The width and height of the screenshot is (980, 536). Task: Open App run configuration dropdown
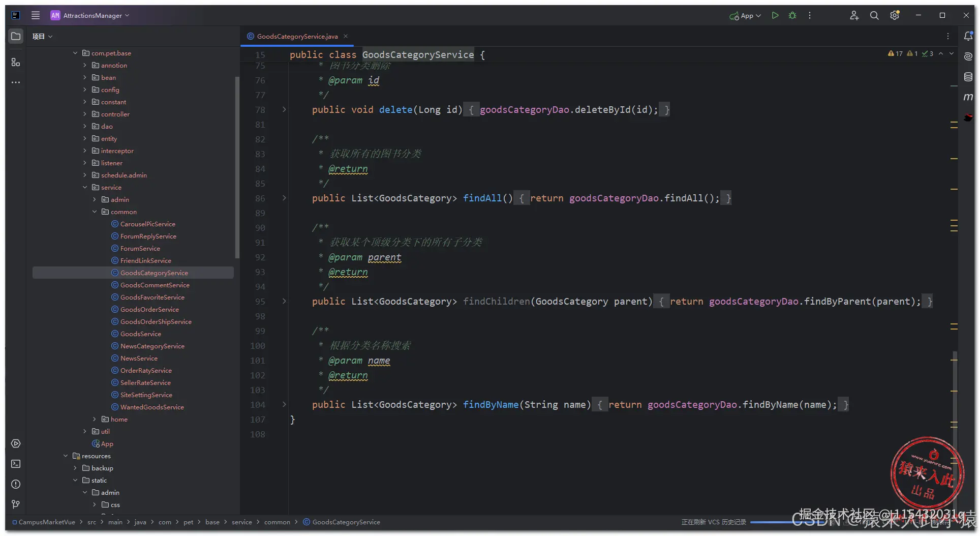click(745, 16)
